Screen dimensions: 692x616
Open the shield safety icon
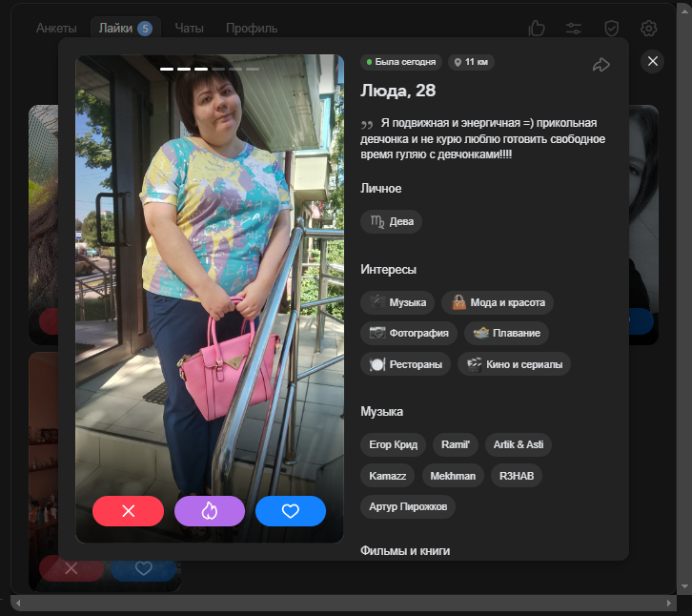pyautogui.click(x=611, y=29)
